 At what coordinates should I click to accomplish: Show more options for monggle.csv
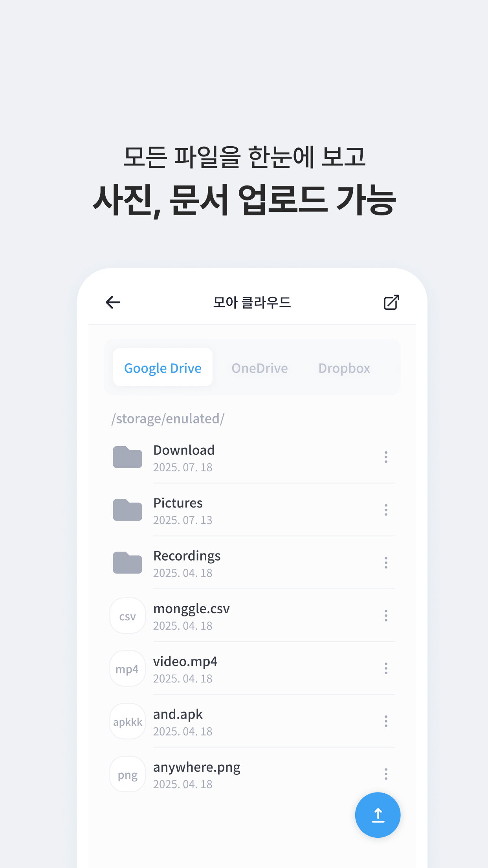tap(386, 616)
